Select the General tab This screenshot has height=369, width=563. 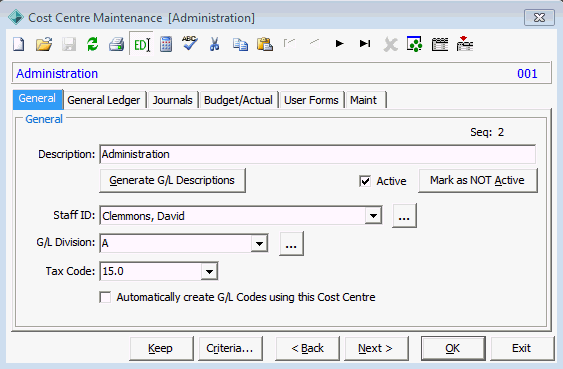click(37, 99)
